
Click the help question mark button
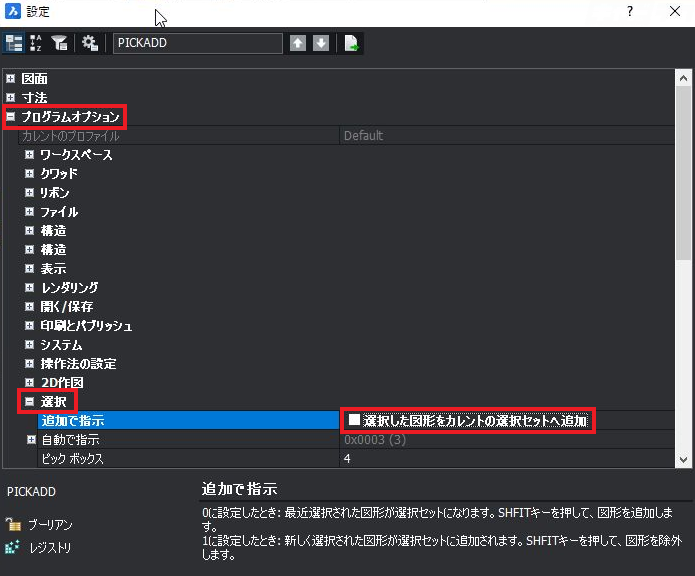tap(630, 11)
